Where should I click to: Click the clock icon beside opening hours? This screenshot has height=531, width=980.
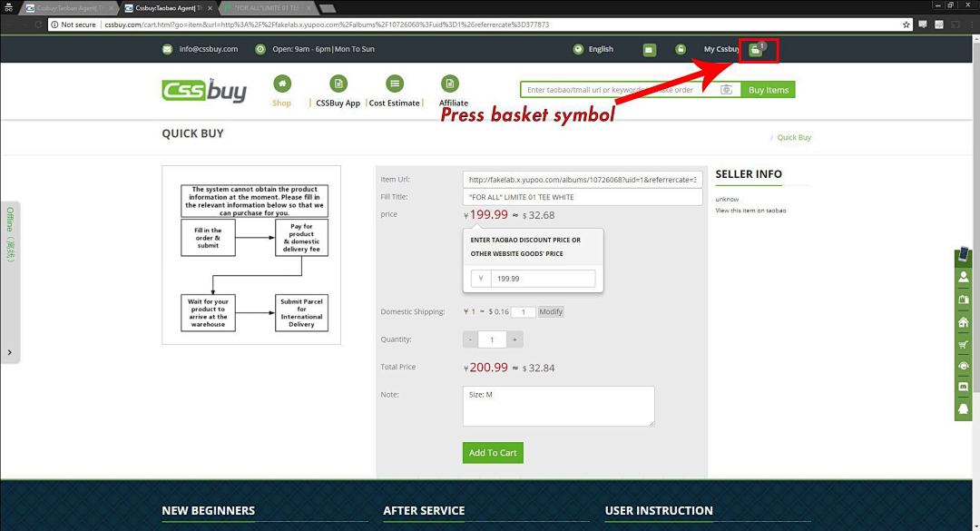pos(260,49)
